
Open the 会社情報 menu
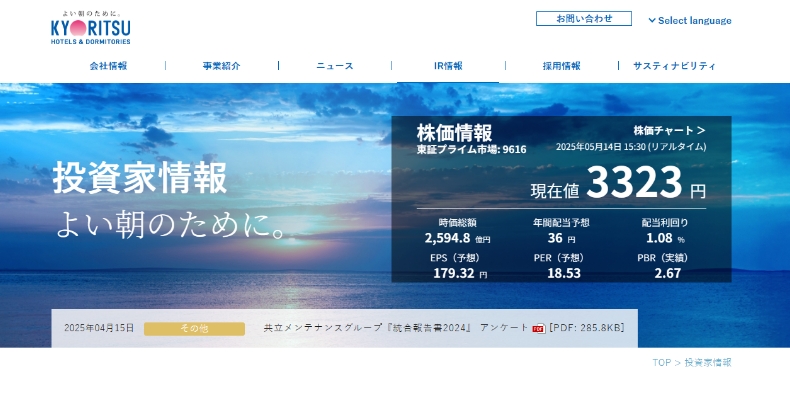coord(108,66)
